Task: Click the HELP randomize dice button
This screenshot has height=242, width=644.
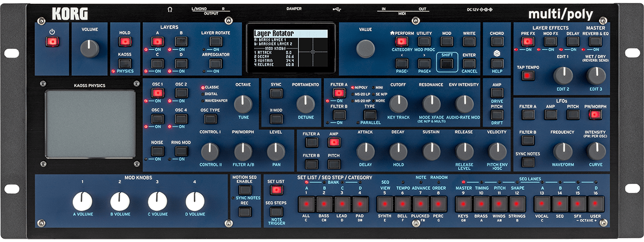Action: [x=497, y=63]
